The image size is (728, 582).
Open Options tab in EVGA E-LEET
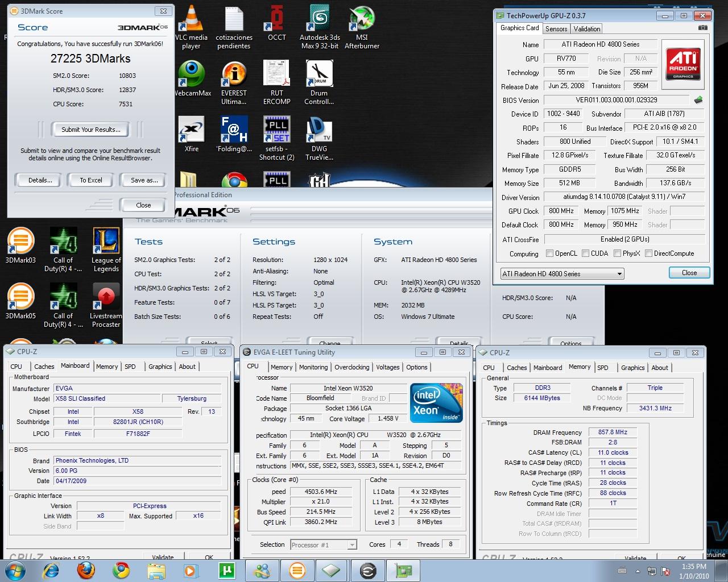pos(417,367)
